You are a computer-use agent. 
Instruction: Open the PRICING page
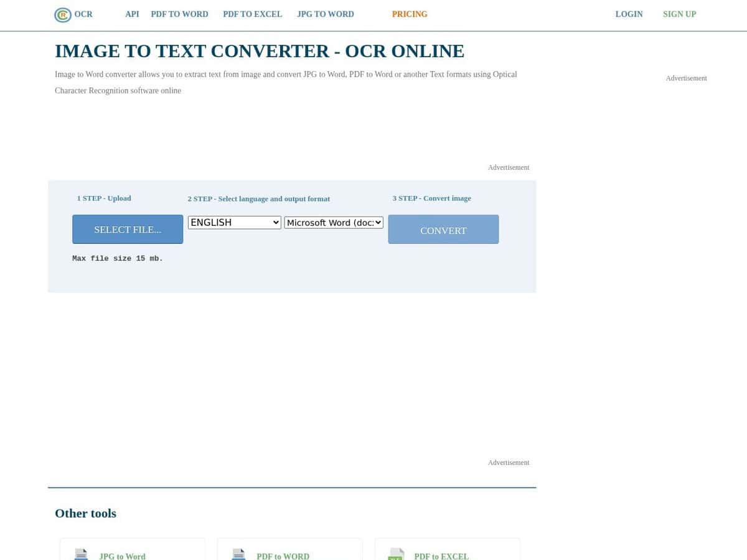click(410, 14)
